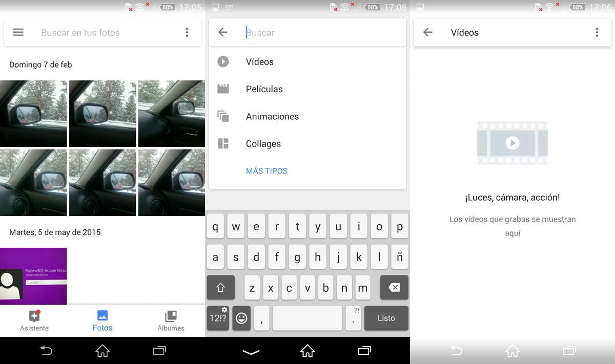Open the emoji keyboard
Image resolution: width=615 pixels, height=364 pixels.
241,318
